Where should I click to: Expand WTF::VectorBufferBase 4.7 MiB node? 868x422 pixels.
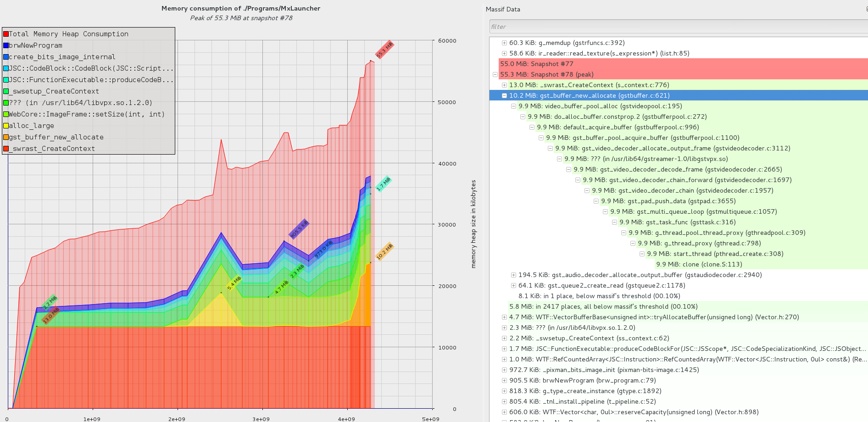[504, 317]
